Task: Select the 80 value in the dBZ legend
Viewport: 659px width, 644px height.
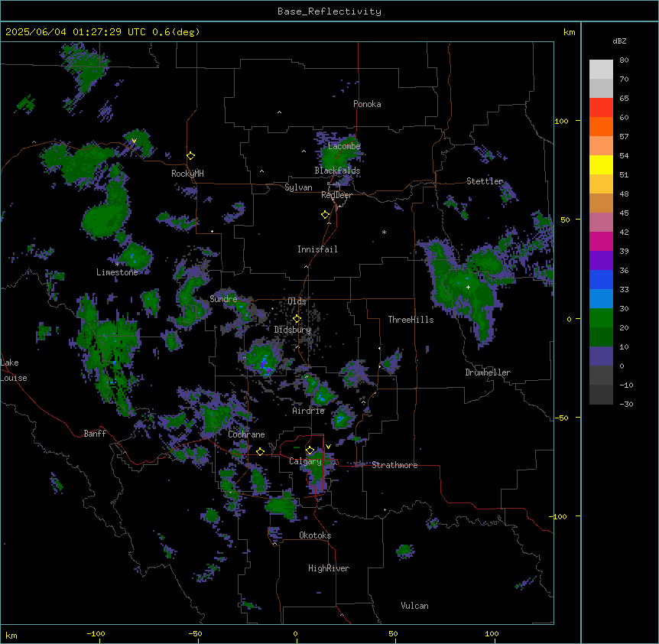Action: (624, 60)
